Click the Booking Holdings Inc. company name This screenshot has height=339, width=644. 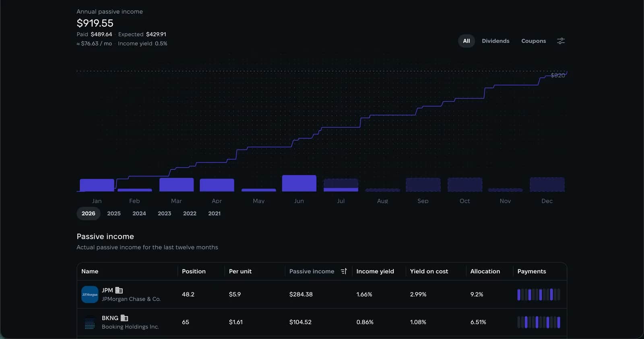click(130, 327)
